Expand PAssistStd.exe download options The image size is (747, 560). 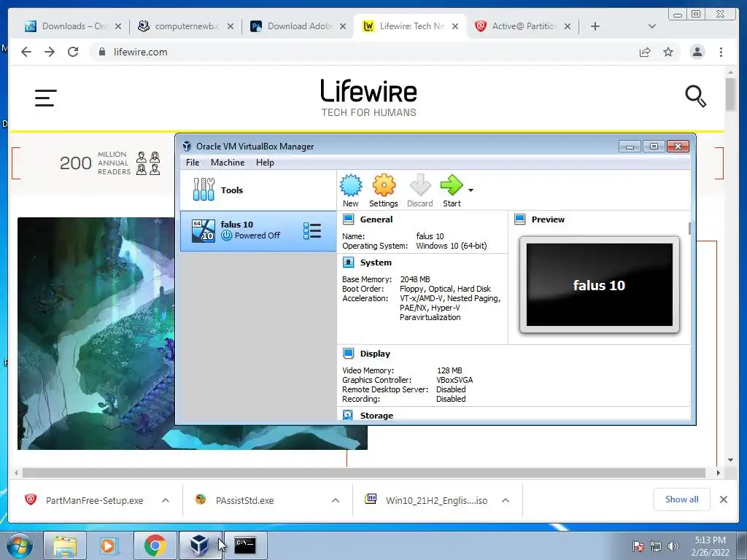[x=336, y=500]
